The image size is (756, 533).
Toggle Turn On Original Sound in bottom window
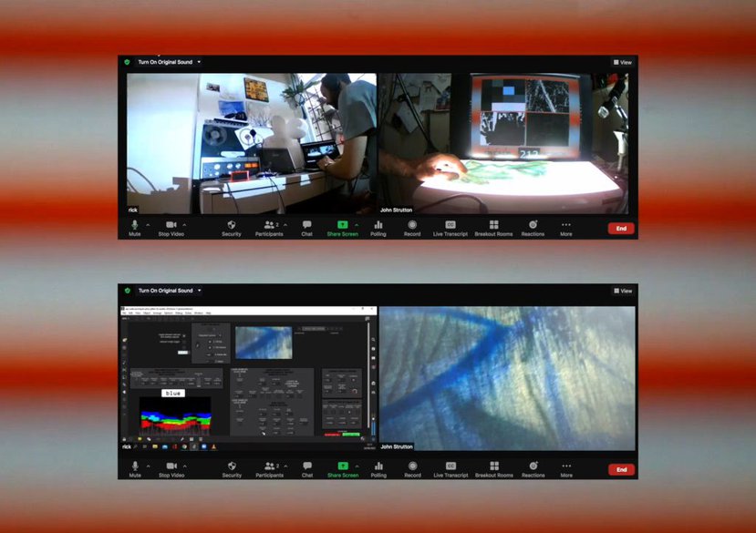tap(165, 291)
